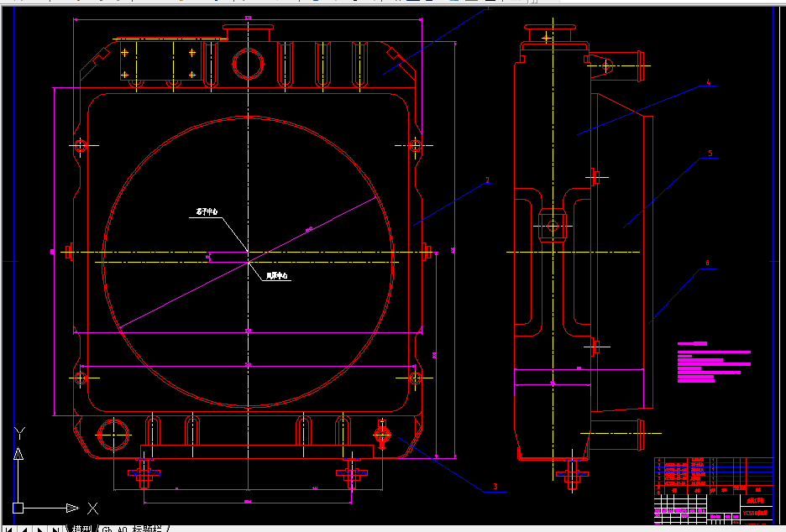
Task: Select the part callout number 6
Action: point(708,263)
